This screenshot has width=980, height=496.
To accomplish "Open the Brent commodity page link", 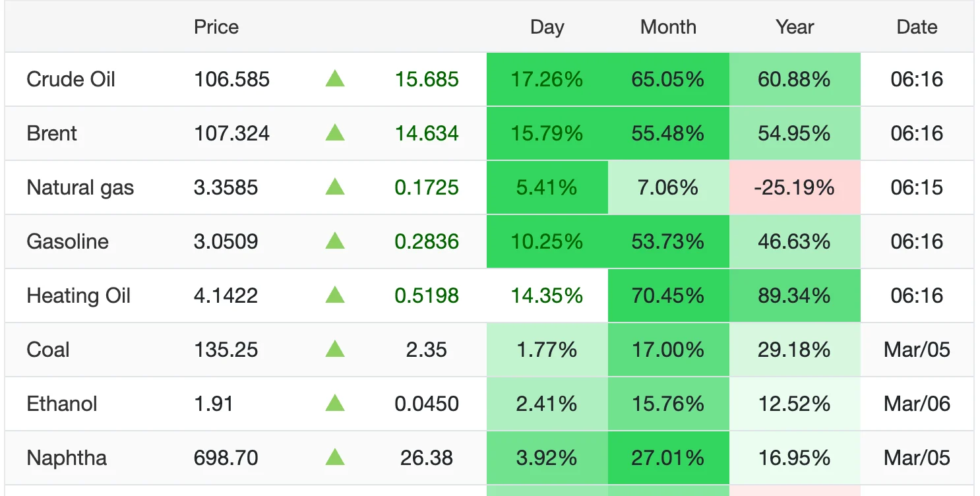I will [x=51, y=134].
